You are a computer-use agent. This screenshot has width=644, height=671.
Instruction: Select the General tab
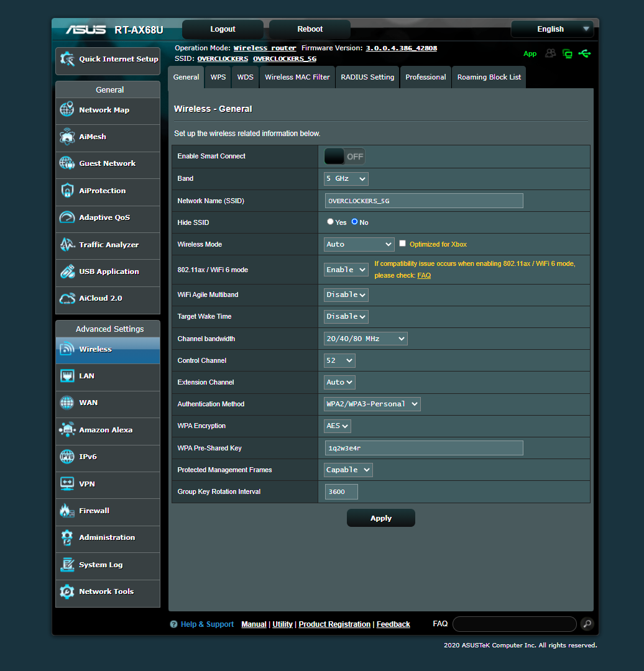click(186, 77)
